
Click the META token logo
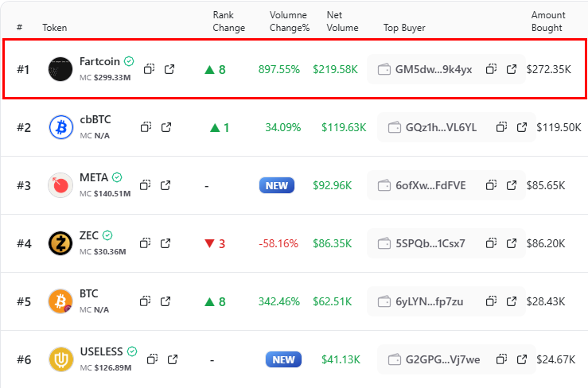click(60, 185)
